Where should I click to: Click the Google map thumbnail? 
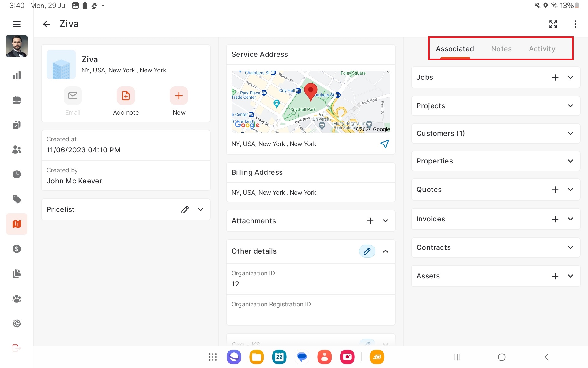[x=311, y=102]
